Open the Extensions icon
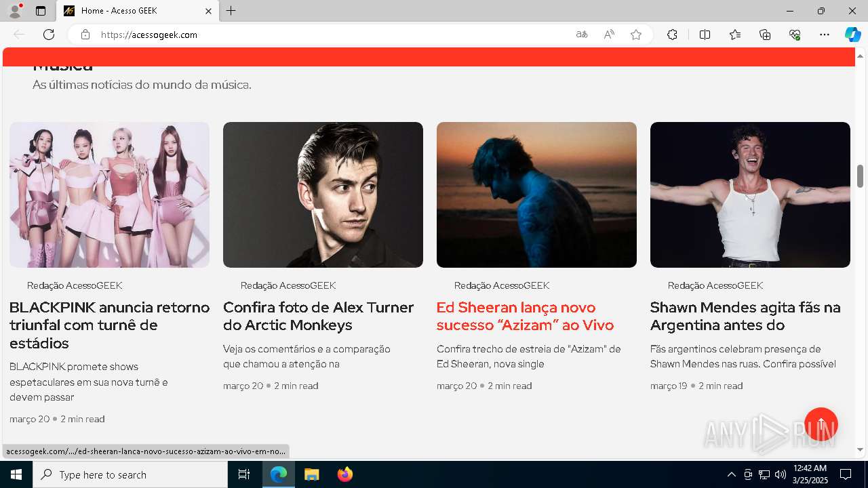The width and height of the screenshot is (868, 488). pos(672,35)
